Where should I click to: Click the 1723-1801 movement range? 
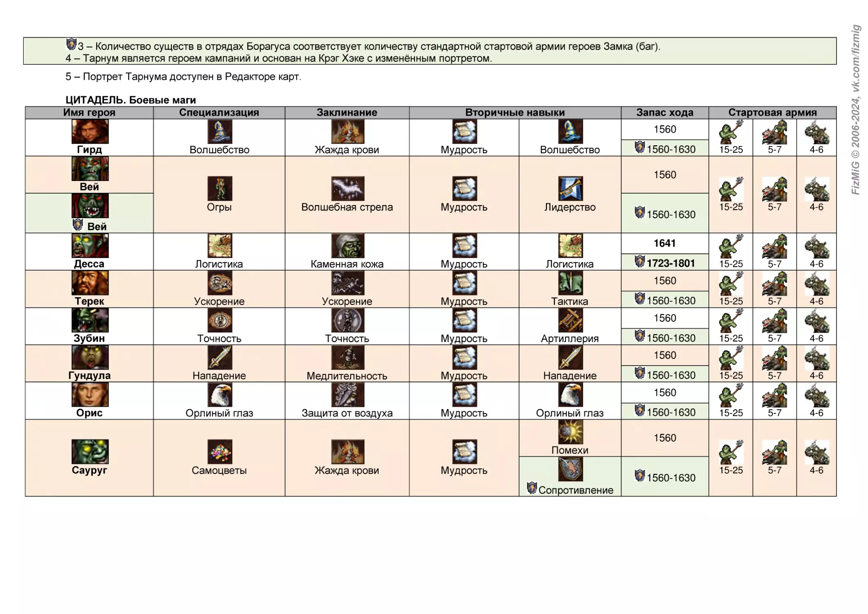671,263
